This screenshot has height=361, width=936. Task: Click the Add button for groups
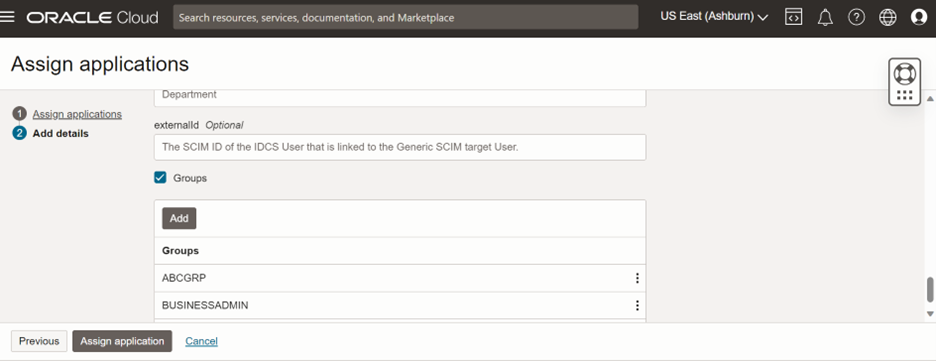179,218
